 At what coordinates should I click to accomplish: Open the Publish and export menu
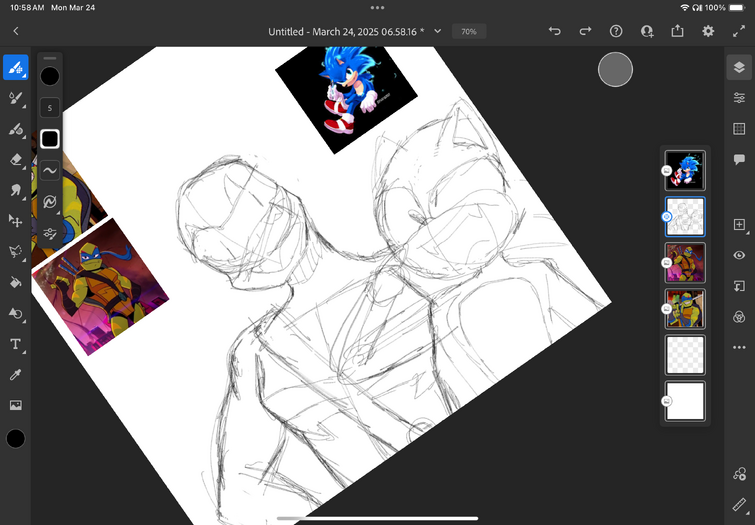click(x=677, y=31)
